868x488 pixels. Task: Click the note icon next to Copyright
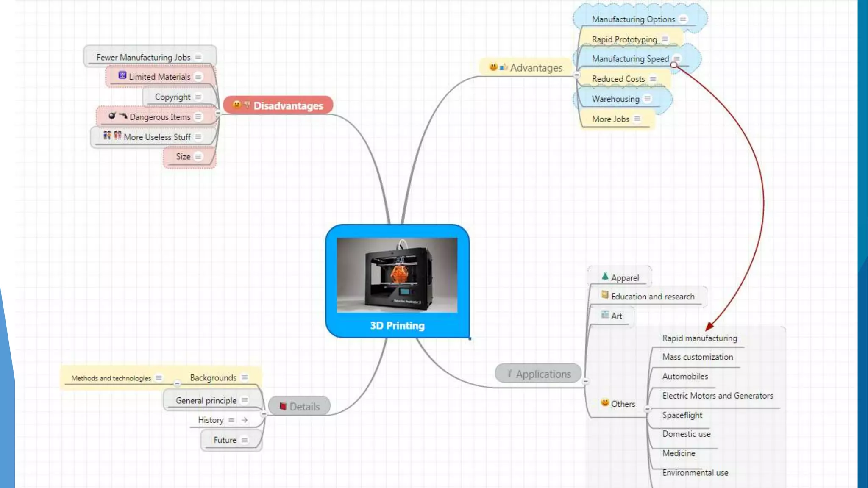click(x=198, y=97)
